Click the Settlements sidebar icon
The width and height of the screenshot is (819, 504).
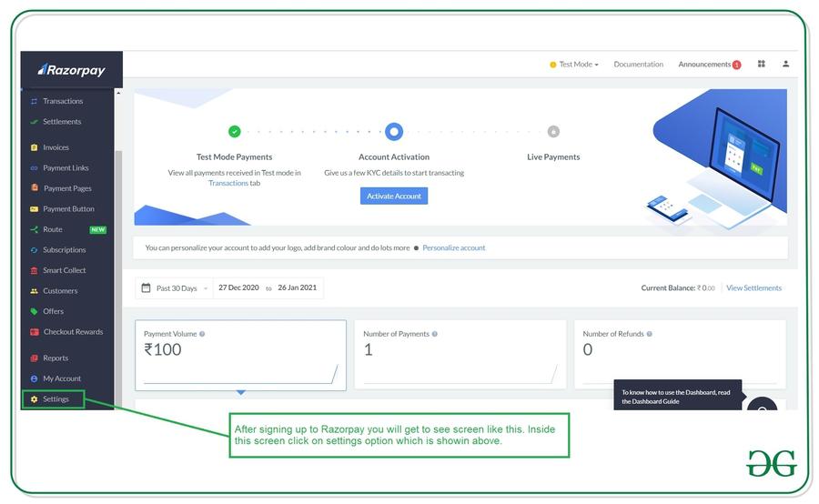[x=34, y=122]
